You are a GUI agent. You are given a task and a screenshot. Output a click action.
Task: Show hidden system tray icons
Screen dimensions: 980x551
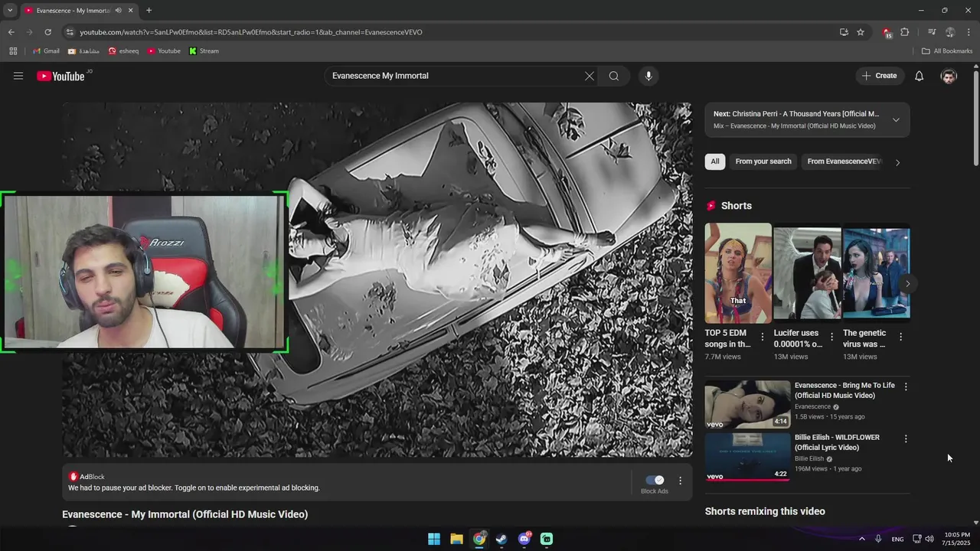click(x=861, y=539)
